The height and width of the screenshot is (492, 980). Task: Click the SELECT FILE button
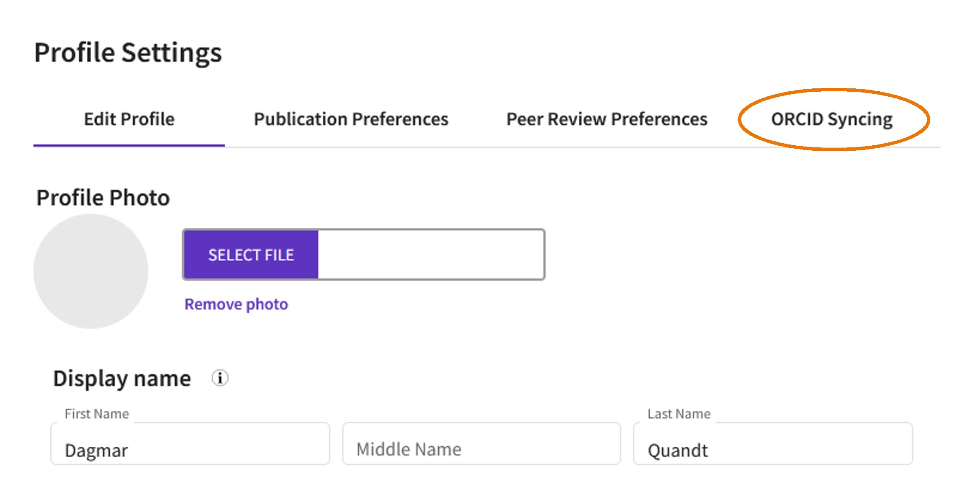click(x=251, y=255)
